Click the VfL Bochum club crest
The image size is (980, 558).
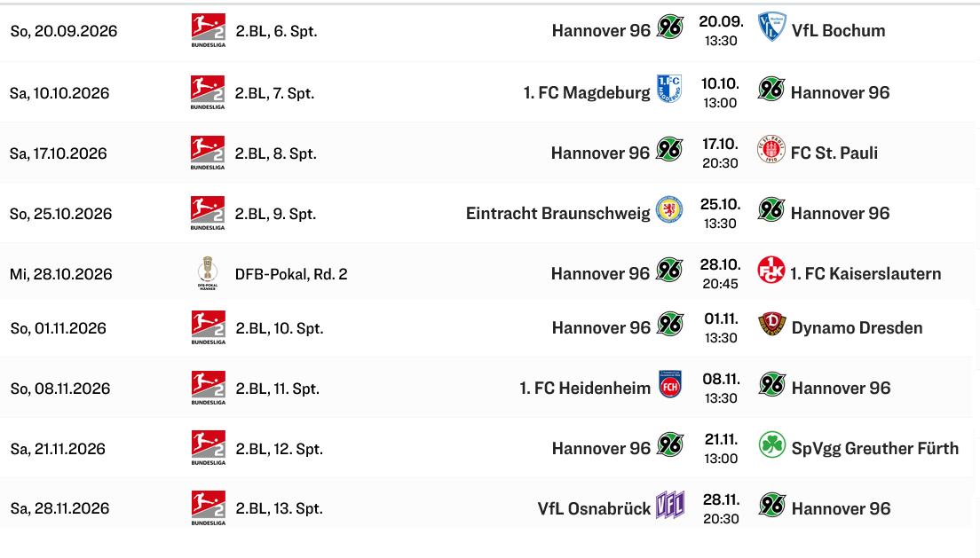[771, 27]
